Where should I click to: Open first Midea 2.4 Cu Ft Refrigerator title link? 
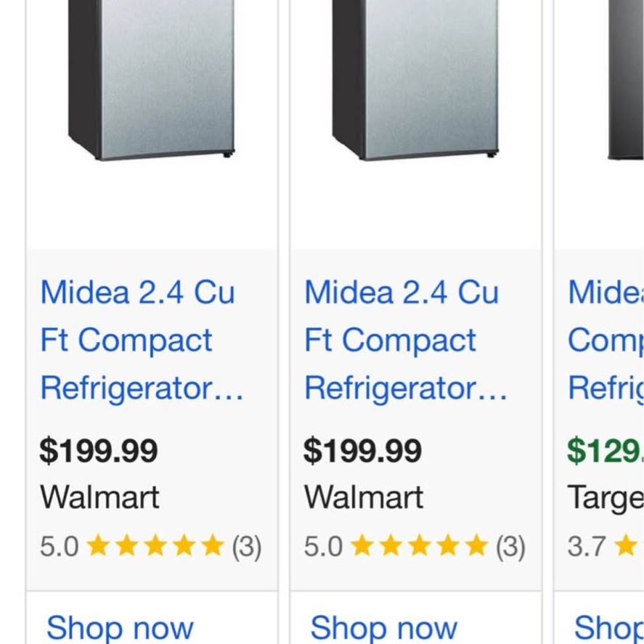(142, 340)
